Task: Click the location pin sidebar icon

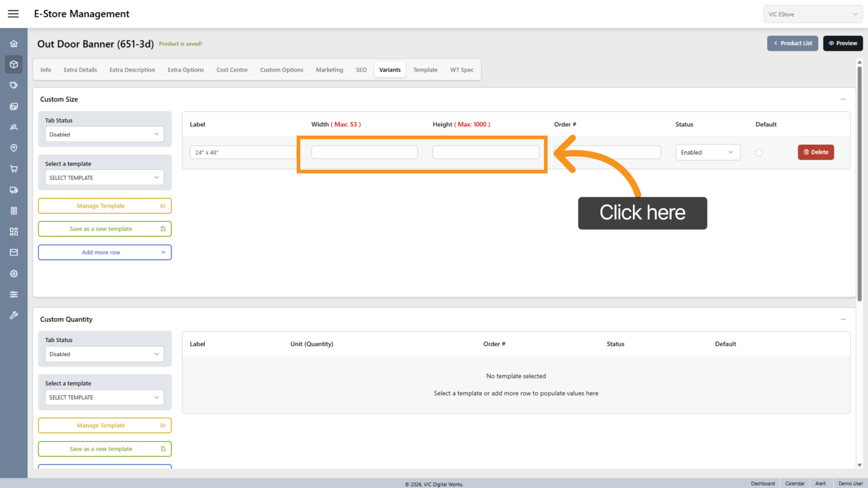Action: (x=14, y=148)
